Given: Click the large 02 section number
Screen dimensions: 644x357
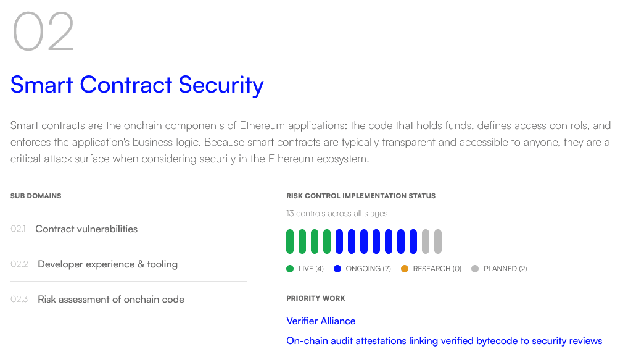Looking at the screenshot, I should coord(43,31).
